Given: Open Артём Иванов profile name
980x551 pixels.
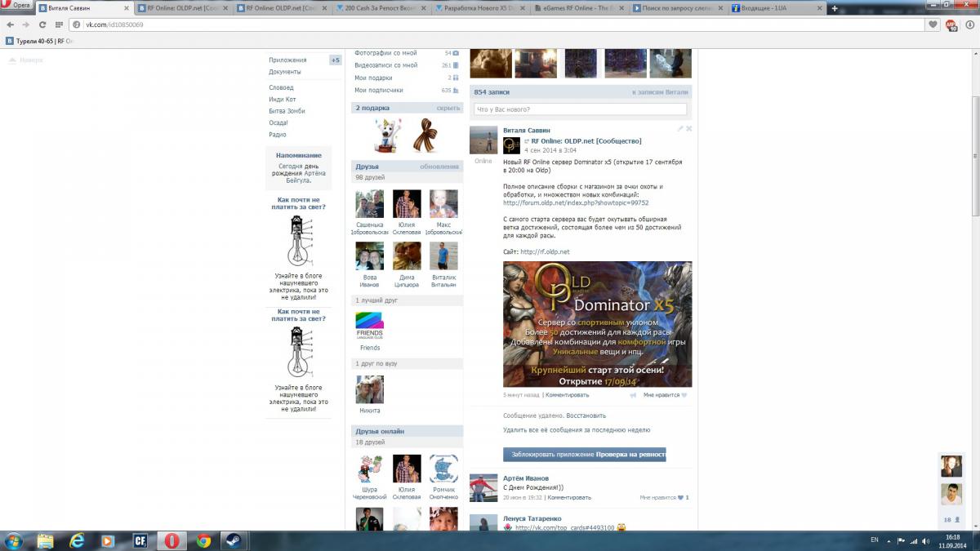Looking at the screenshot, I should click(526, 478).
